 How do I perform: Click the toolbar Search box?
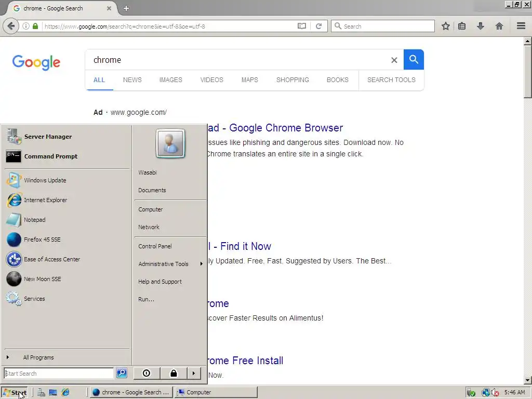click(x=383, y=26)
